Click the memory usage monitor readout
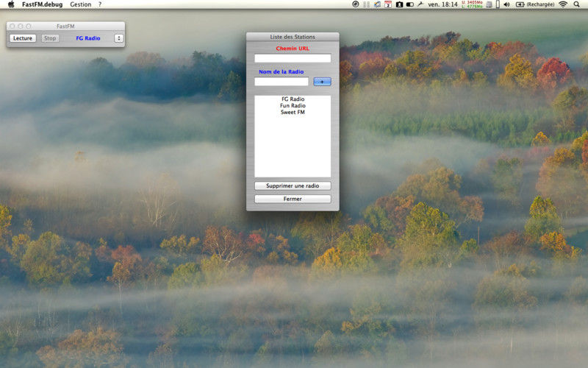This screenshot has width=588, height=368. [474, 4]
